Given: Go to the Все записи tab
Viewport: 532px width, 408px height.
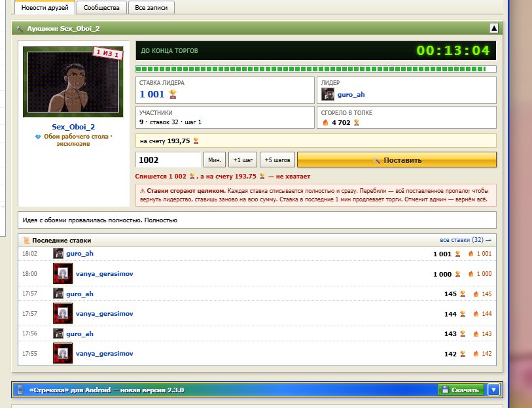Looking at the screenshot, I should click(151, 7).
